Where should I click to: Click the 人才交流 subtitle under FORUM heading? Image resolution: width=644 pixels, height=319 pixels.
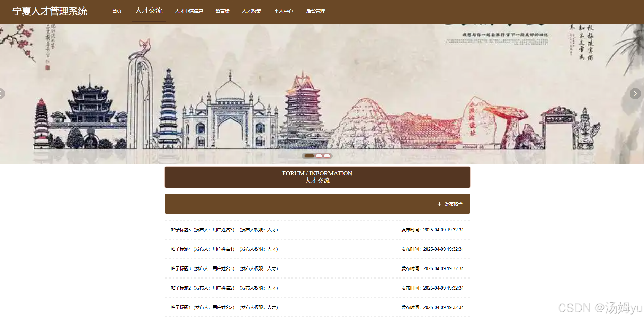317,181
